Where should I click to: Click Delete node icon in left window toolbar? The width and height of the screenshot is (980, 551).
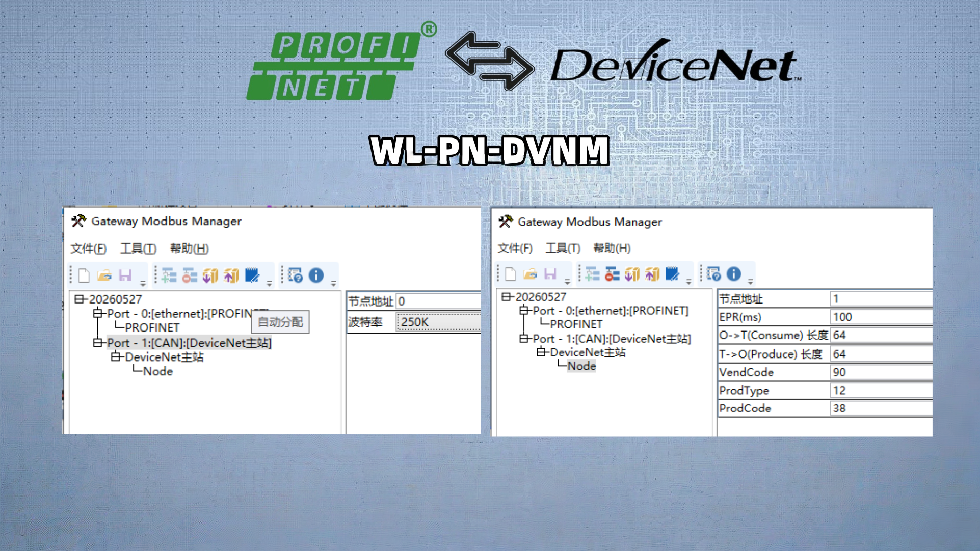[190, 275]
